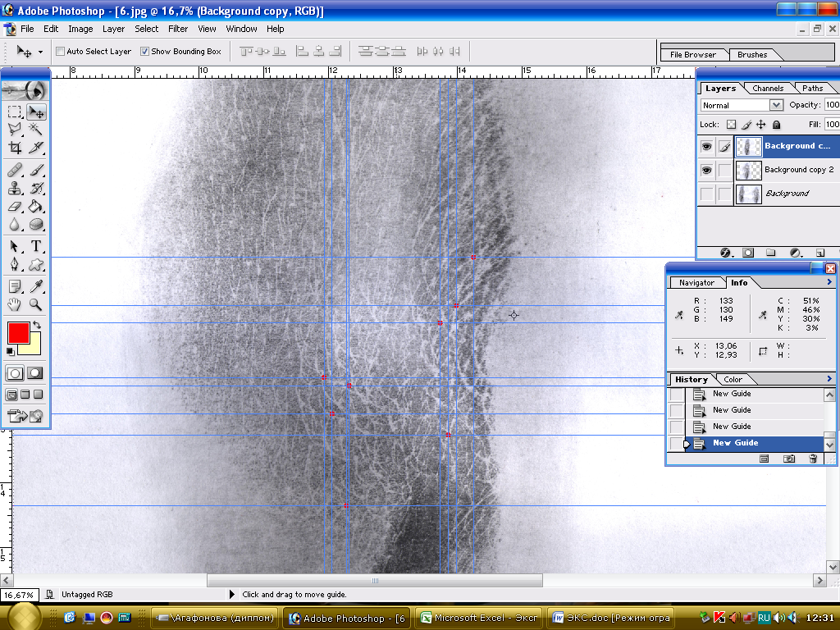Click the Eyedropper tool
Image resolution: width=840 pixels, height=630 pixels.
[36, 286]
